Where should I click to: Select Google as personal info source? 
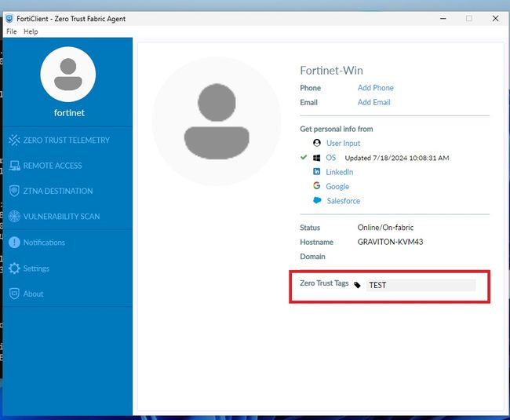click(x=337, y=186)
